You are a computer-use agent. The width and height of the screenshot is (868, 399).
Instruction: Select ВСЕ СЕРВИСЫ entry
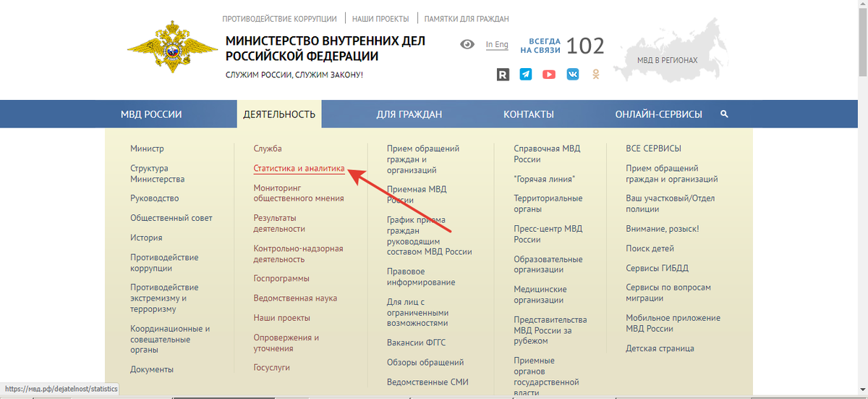pos(653,148)
